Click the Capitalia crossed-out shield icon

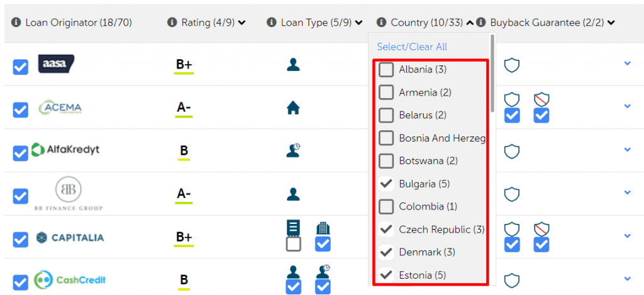click(x=541, y=229)
